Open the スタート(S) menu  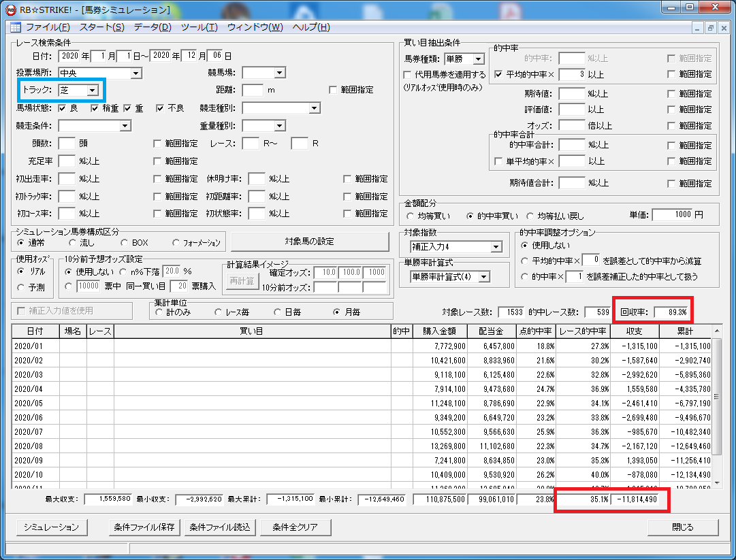click(x=101, y=27)
